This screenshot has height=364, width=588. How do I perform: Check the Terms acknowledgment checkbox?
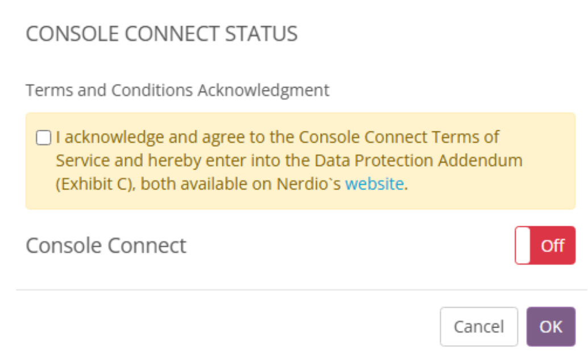(x=43, y=138)
